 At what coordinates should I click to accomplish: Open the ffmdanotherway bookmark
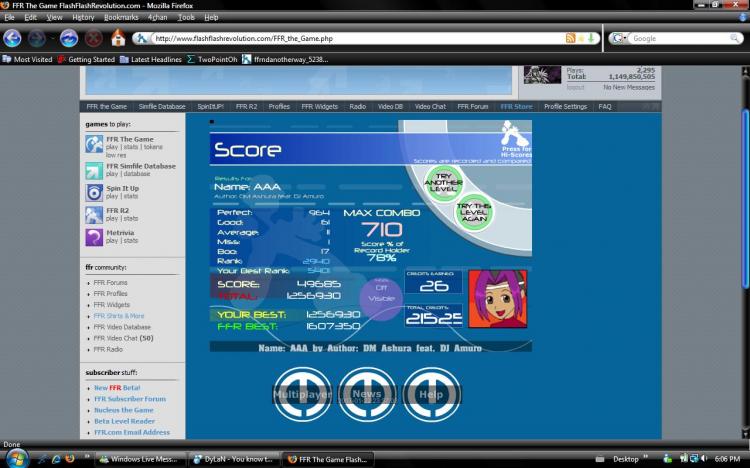285,59
